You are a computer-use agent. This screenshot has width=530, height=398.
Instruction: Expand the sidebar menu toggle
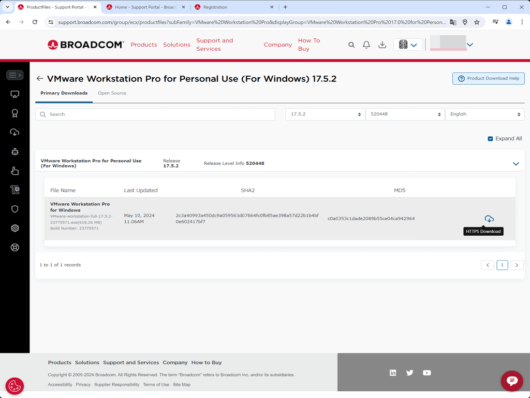[15, 75]
